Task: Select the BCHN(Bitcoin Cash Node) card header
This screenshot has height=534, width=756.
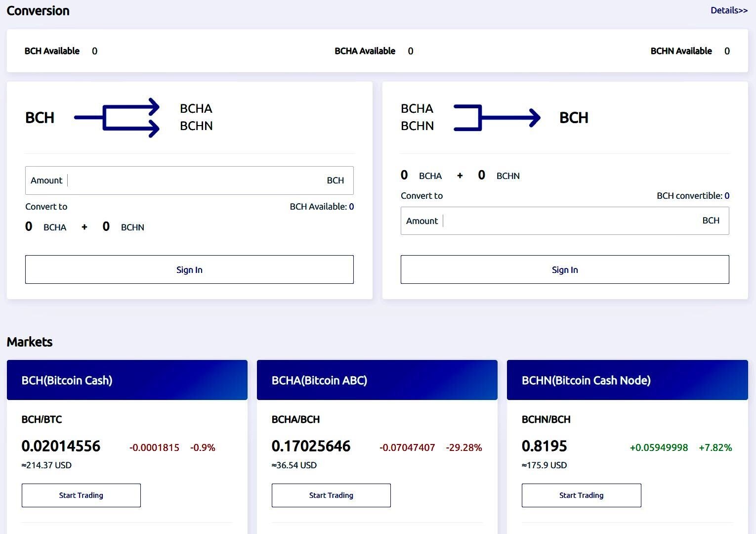Action: click(x=628, y=380)
